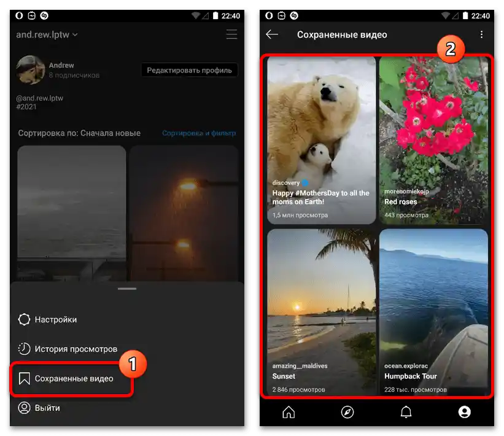Tap the Home icon in bottom navigation
Screen dimensions: 504x436
[289, 412]
